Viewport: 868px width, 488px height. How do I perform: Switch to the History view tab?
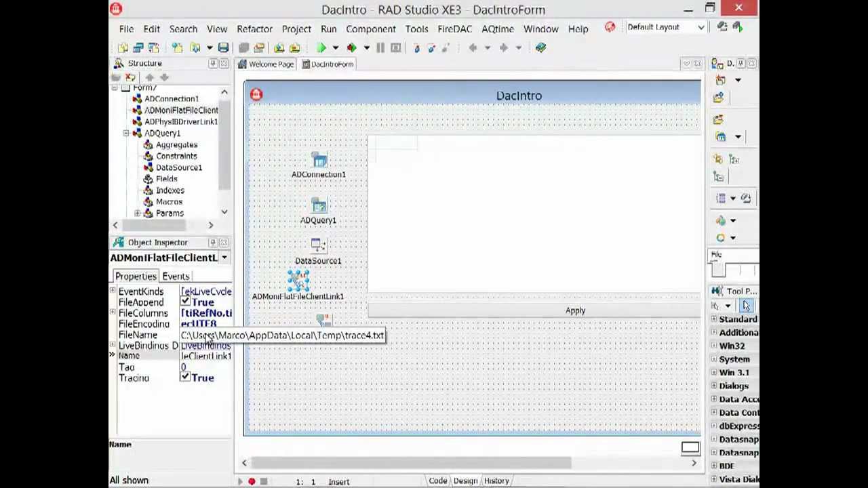496,481
